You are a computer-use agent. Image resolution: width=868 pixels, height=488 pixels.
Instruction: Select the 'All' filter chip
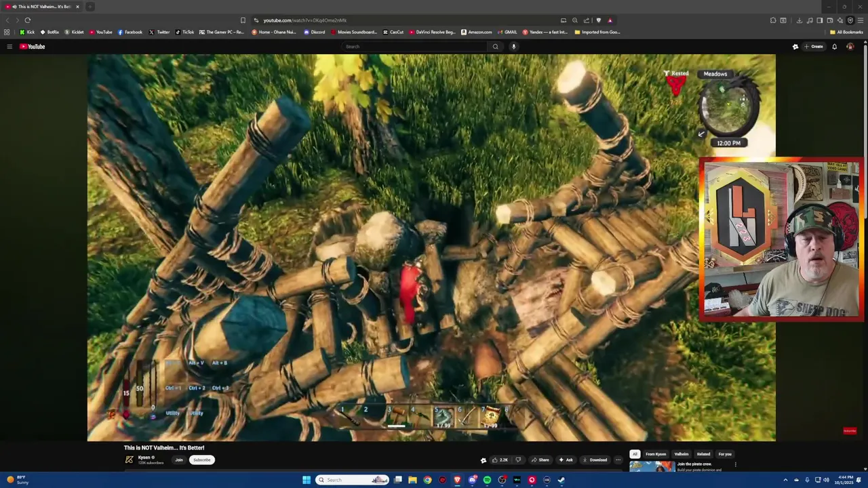coord(635,454)
